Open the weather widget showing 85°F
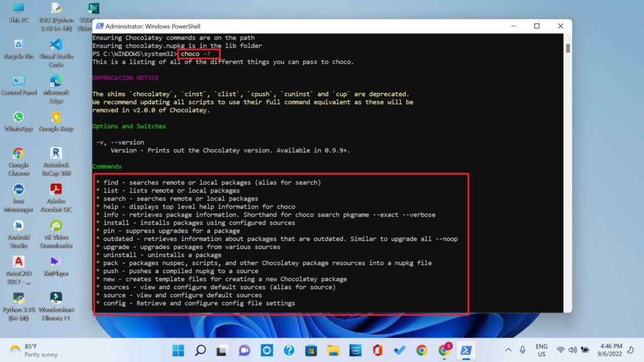644x362 pixels. [34, 350]
